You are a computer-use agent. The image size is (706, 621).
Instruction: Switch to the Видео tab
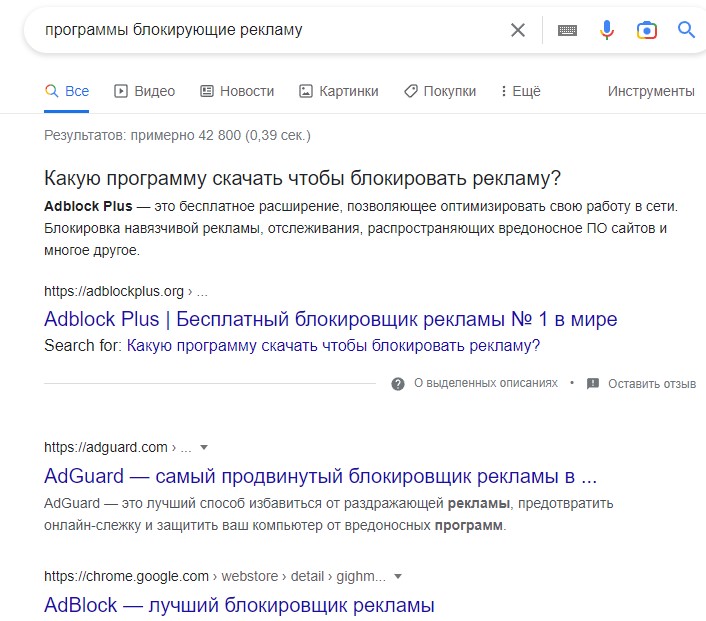[x=145, y=91]
